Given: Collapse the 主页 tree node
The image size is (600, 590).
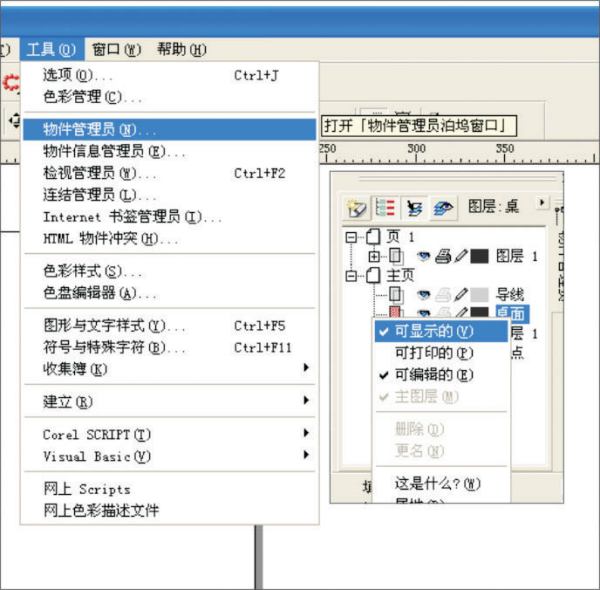Looking at the screenshot, I should point(351,275).
